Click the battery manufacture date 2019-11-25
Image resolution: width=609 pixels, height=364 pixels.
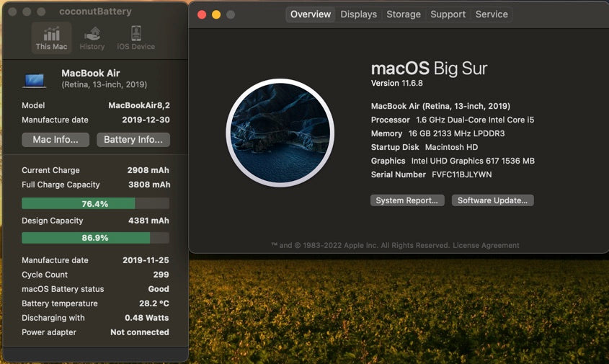(146, 260)
